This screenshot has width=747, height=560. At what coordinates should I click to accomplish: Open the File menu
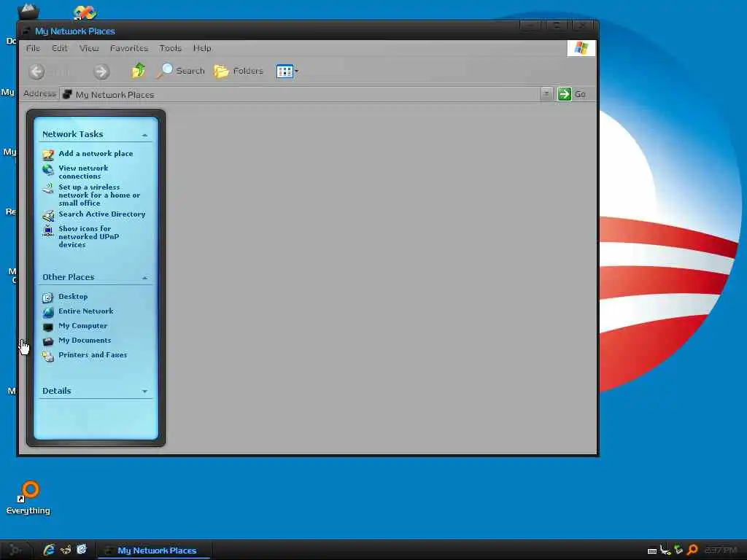pos(33,48)
